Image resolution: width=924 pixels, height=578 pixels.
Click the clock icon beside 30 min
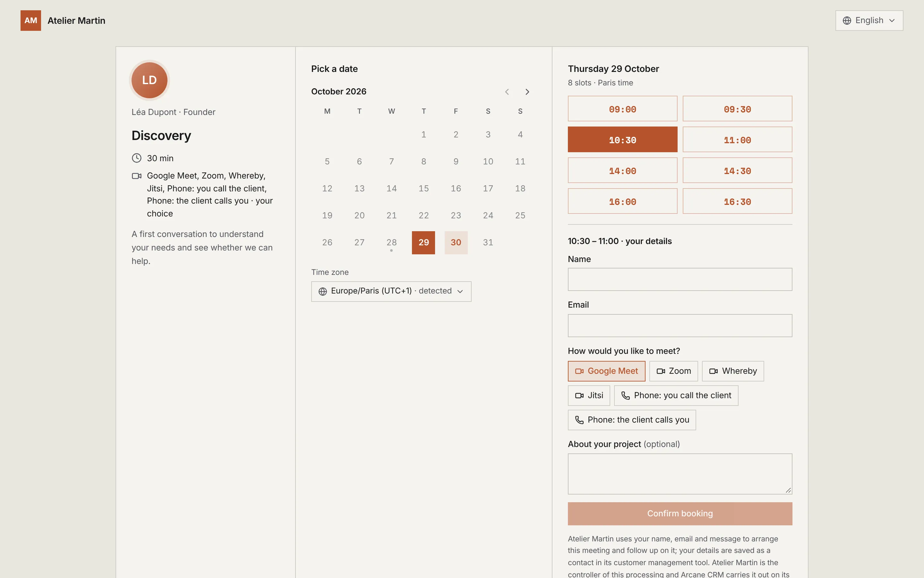[x=137, y=158]
